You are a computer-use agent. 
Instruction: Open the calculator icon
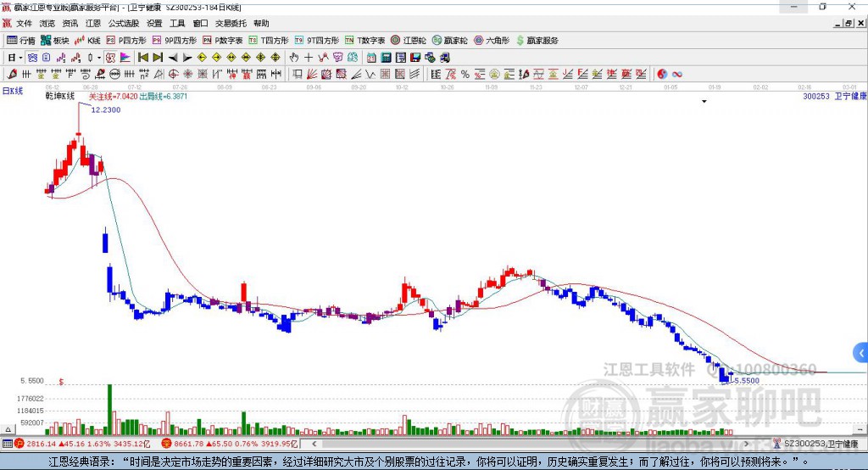pos(386,58)
